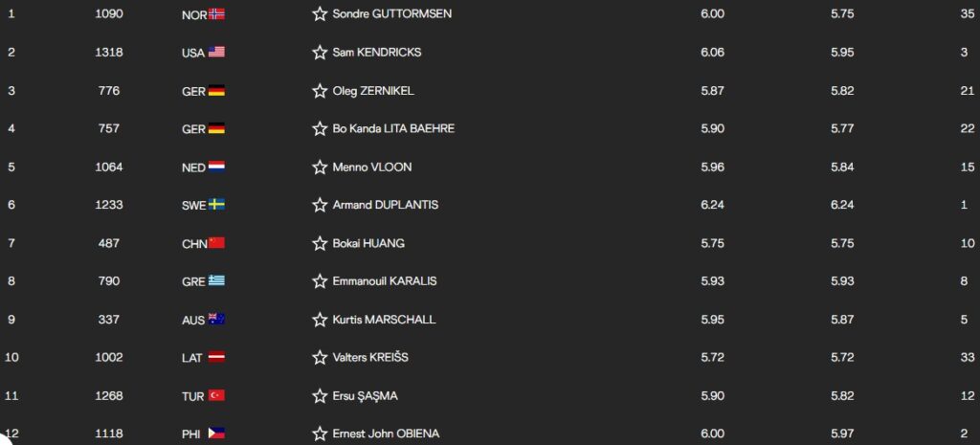The width and height of the screenshot is (980, 445).
Task: Open Sam KENDRICKS athlete name link
Action: (377, 53)
